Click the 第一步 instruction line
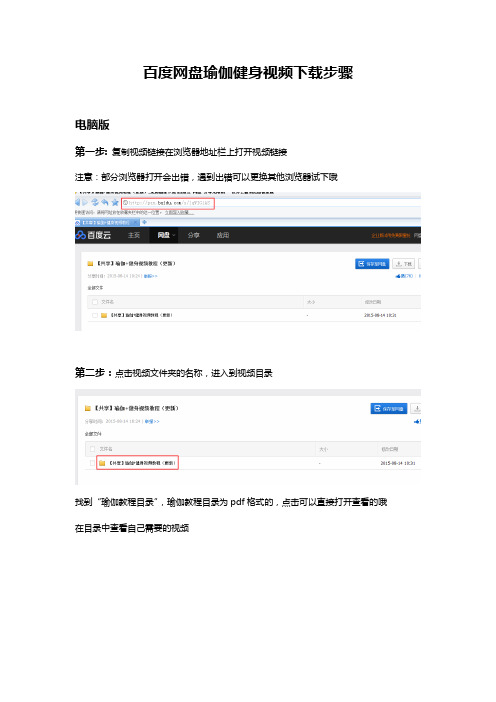496x702 pixels. click(181, 152)
